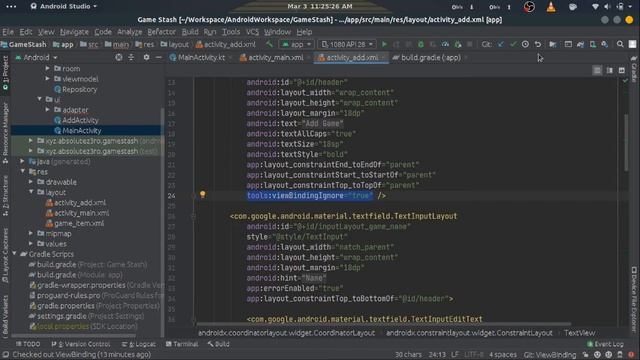Screen dimensions: 640x360
Task: Click the yellow lightbulb quick-fix icon
Action: pyautogui.click(x=202, y=195)
